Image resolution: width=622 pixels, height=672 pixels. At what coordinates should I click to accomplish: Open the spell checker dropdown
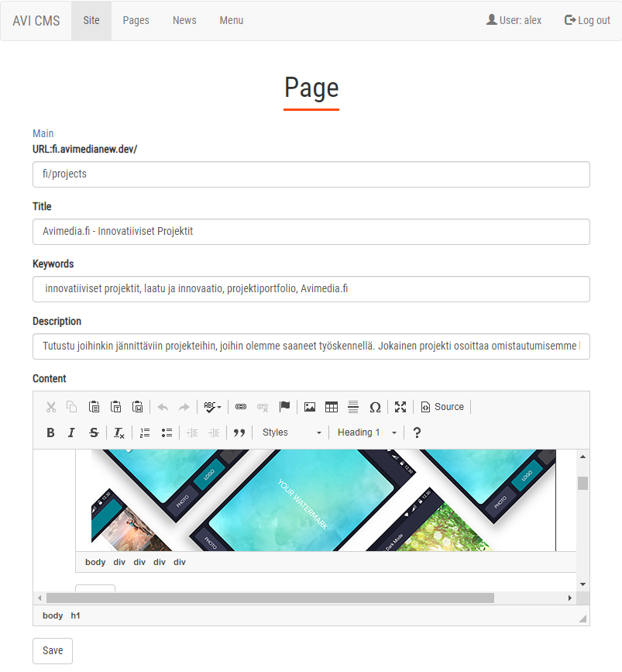coord(212,406)
